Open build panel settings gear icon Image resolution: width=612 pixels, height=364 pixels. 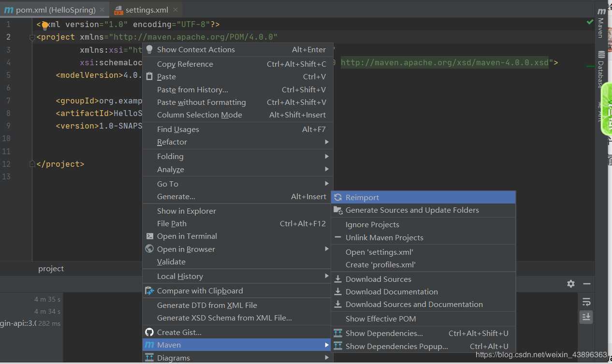(571, 284)
